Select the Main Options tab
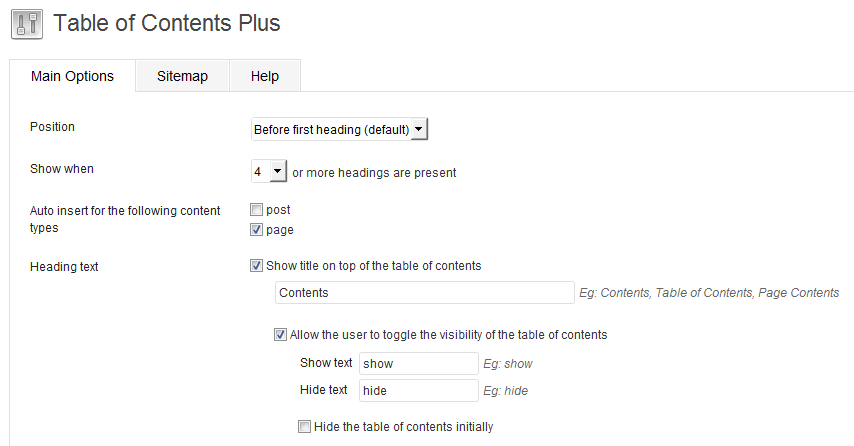 [72, 76]
